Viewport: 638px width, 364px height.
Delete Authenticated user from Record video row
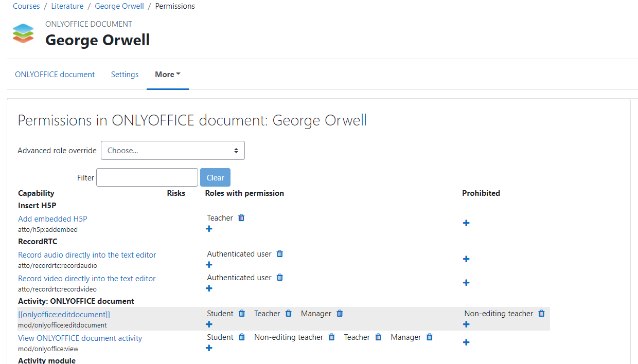point(280,278)
